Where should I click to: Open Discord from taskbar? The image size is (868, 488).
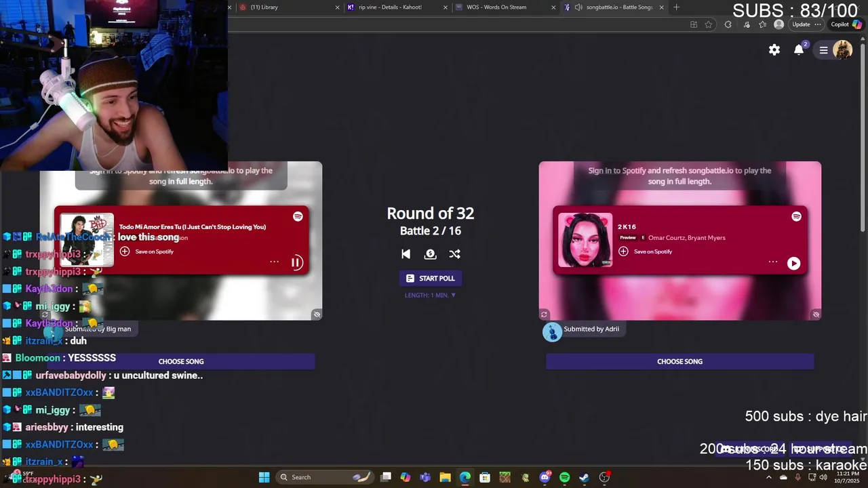545,477
